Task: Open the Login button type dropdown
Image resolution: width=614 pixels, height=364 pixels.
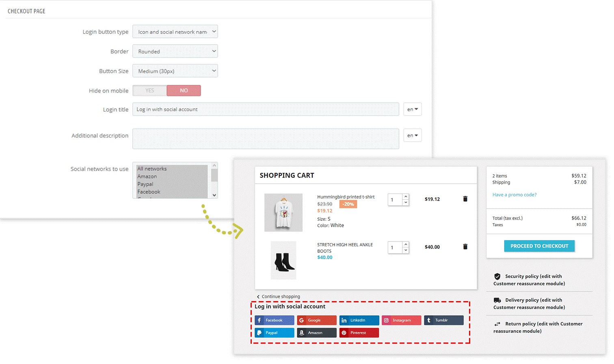Action: click(175, 32)
